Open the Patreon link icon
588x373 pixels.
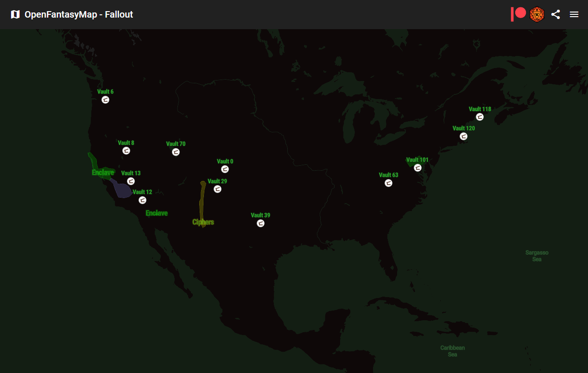click(x=518, y=14)
